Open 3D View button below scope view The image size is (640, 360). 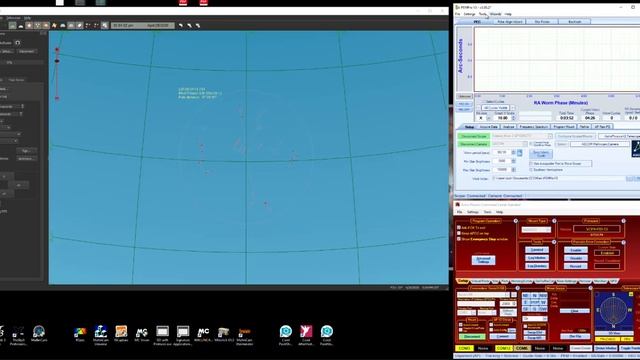click(x=614, y=333)
